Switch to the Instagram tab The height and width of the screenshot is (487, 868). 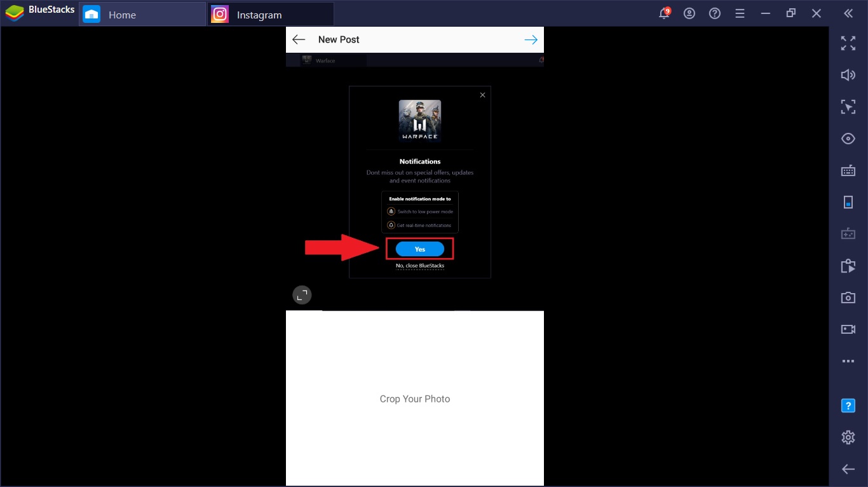pyautogui.click(x=271, y=14)
